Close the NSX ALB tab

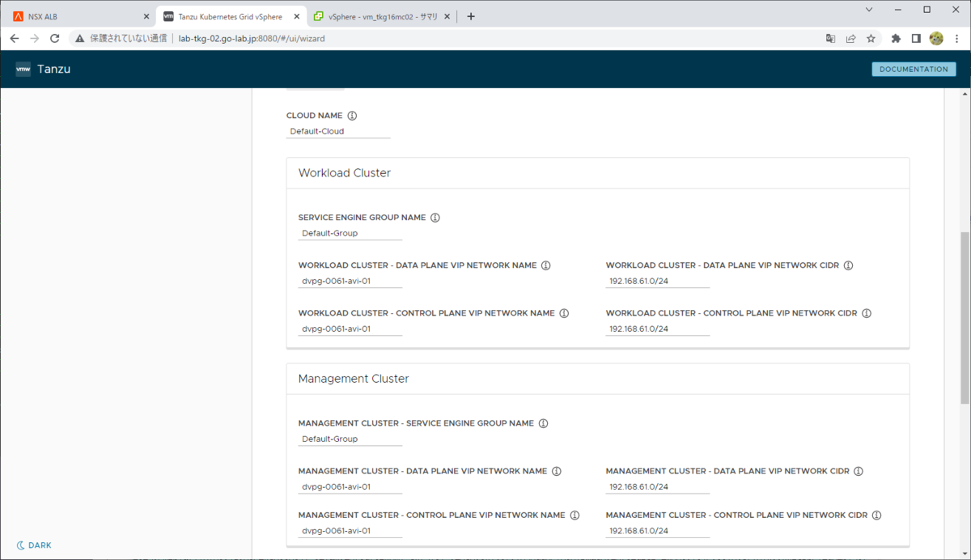coord(146,16)
